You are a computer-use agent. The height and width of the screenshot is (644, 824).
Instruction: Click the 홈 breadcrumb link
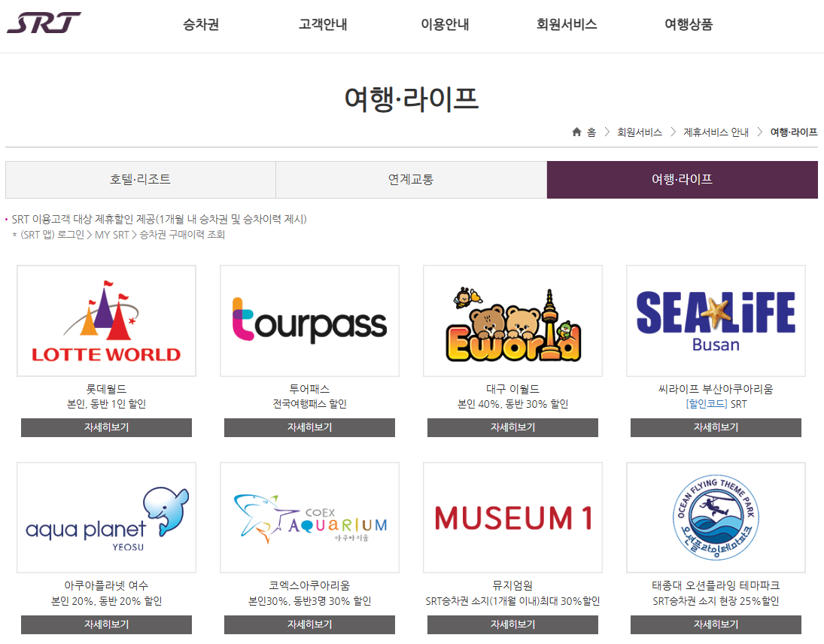point(591,132)
